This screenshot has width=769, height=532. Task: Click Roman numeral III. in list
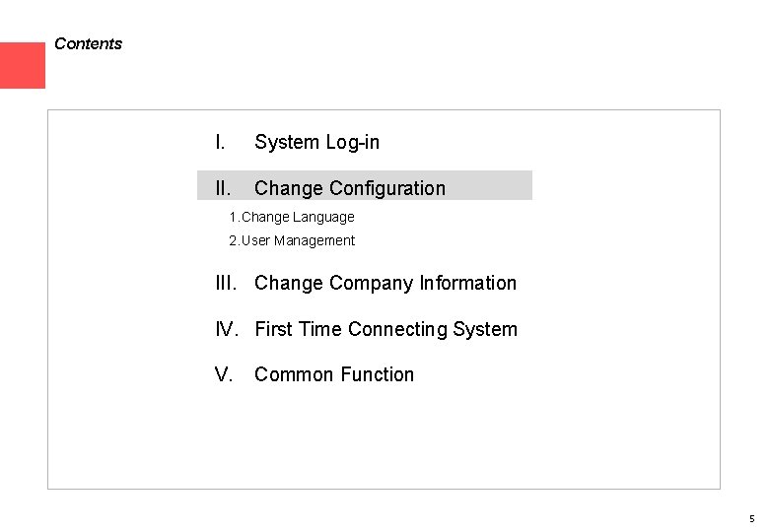(x=226, y=284)
